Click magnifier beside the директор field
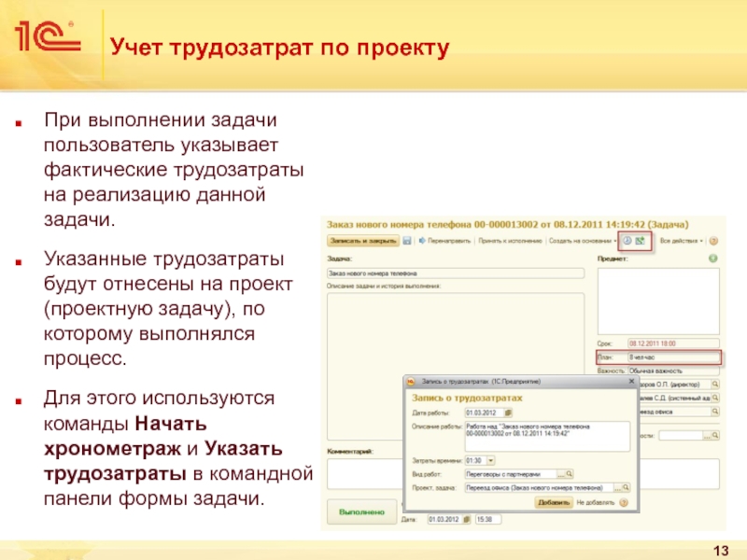This screenshot has height=560, width=747. coord(715,384)
